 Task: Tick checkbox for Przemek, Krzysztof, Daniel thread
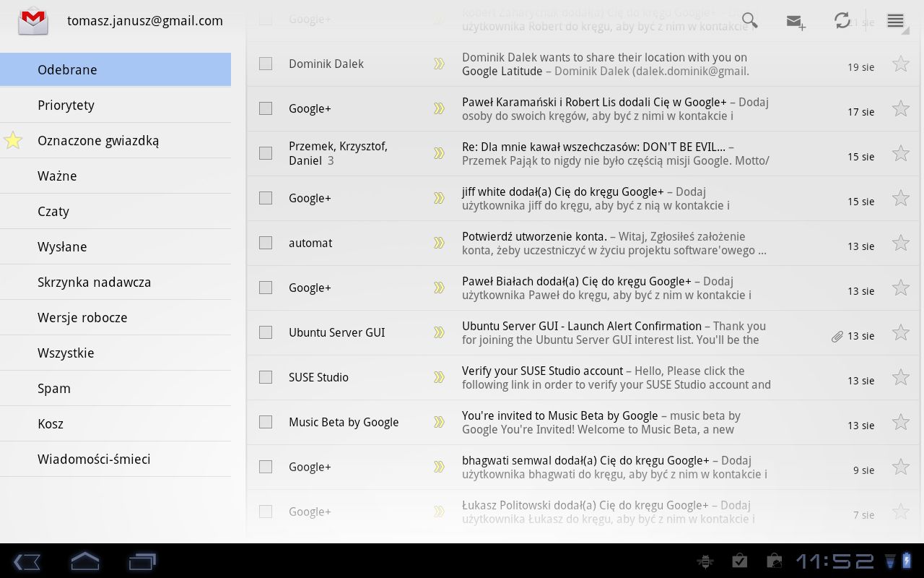pyautogui.click(x=266, y=153)
